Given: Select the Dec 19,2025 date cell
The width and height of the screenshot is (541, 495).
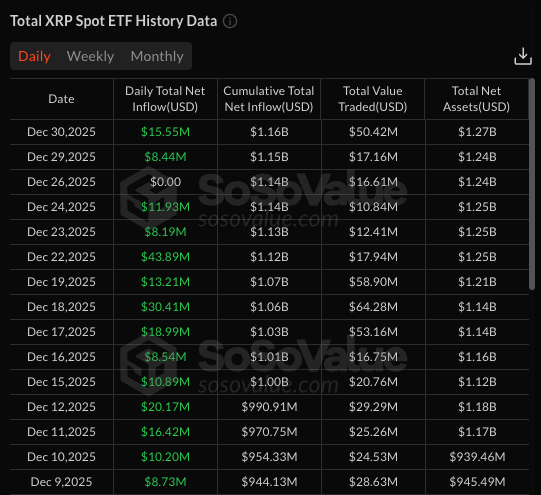Looking at the screenshot, I should (61, 282).
